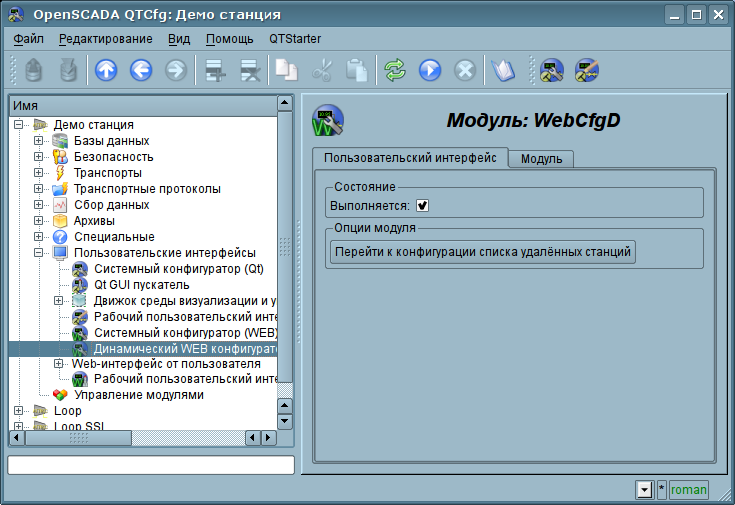Select Управление модулями tree item
The image size is (735, 505).
click(x=139, y=395)
